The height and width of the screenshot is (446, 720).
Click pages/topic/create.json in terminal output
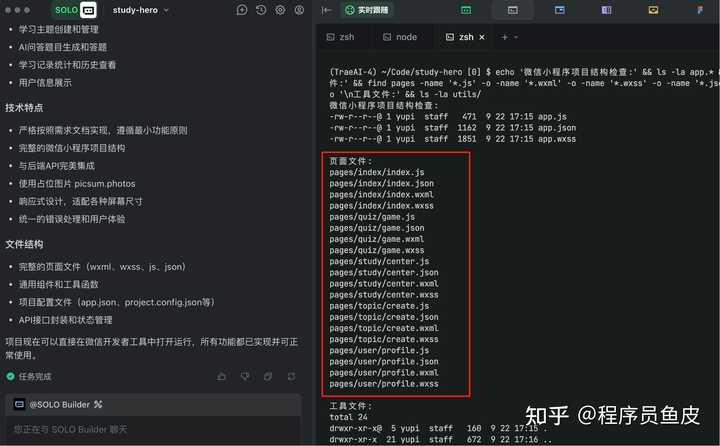coord(383,317)
